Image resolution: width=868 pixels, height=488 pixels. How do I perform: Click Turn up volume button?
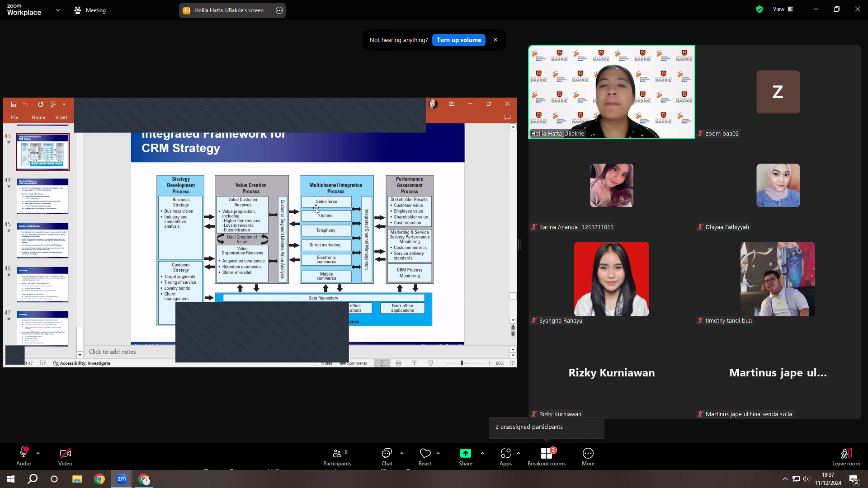pos(459,40)
